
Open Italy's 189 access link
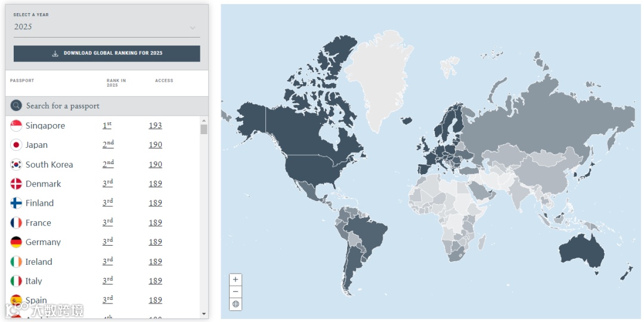coord(155,281)
